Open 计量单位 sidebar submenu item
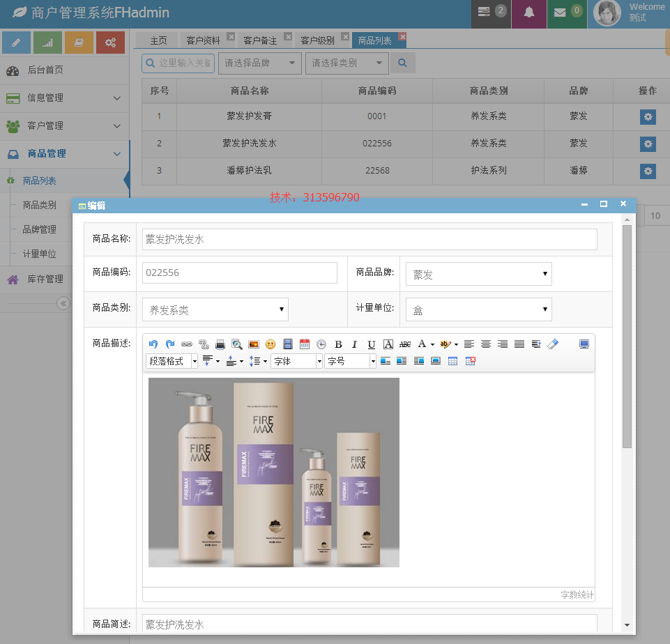The width and height of the screenshot is (670, 644). [x=39, y=254]
